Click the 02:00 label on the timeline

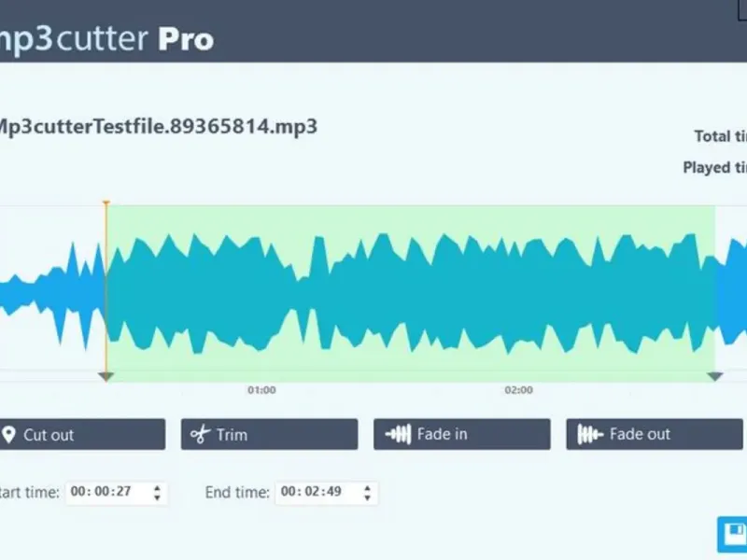519,390
